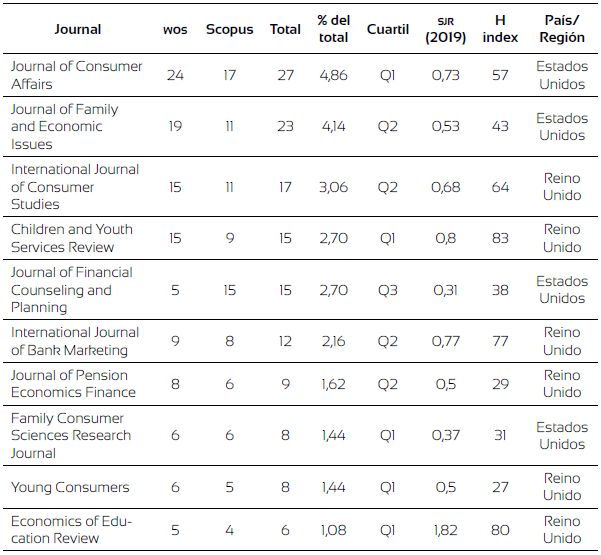The width and height of the screenshot is (601, 555).
Task: Click "Journal of Financial Counseling and Planning"
Action: pyautogui.click(x=71, y=290)
